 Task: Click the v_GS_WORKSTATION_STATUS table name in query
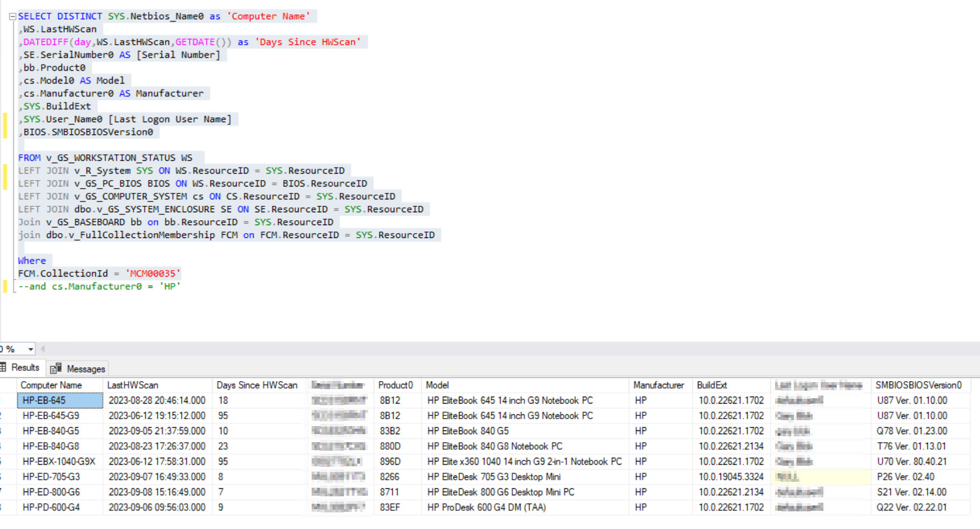point(110,158)
